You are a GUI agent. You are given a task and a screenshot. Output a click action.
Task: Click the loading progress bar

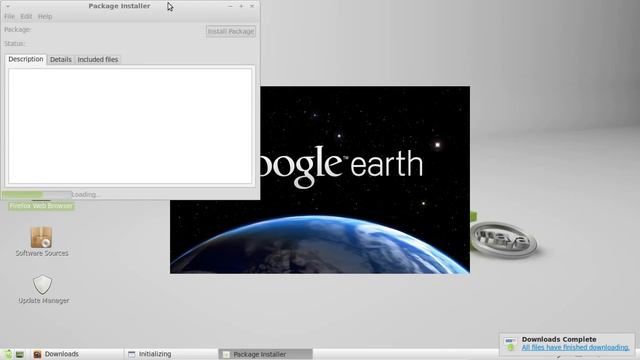pos(37,195)
